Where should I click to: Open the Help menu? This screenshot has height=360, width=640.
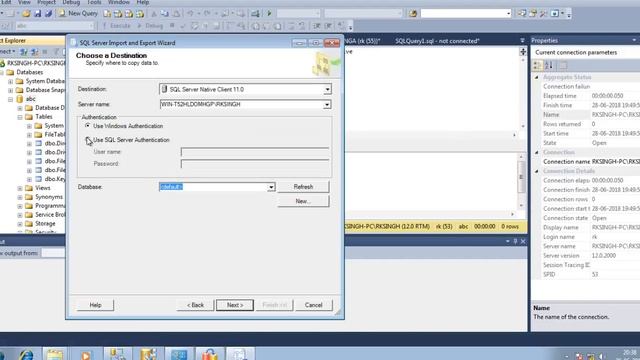tap(142, 2)
